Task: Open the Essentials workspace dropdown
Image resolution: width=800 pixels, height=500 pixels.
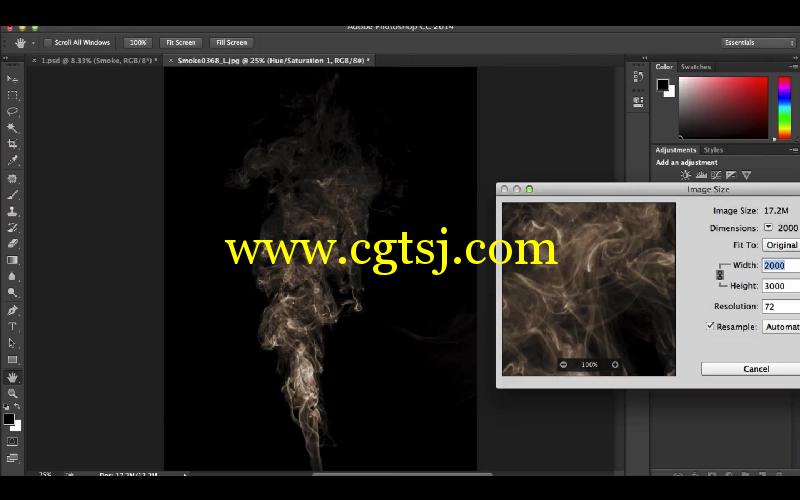Action: [758, 43]
